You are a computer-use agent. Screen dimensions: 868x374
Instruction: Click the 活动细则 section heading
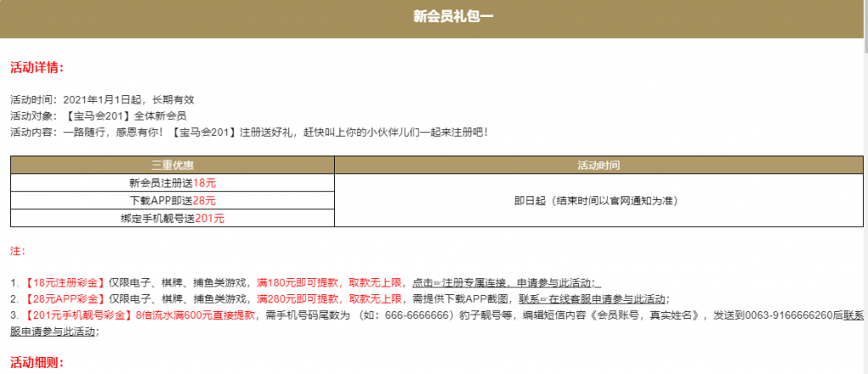point(36,363)
